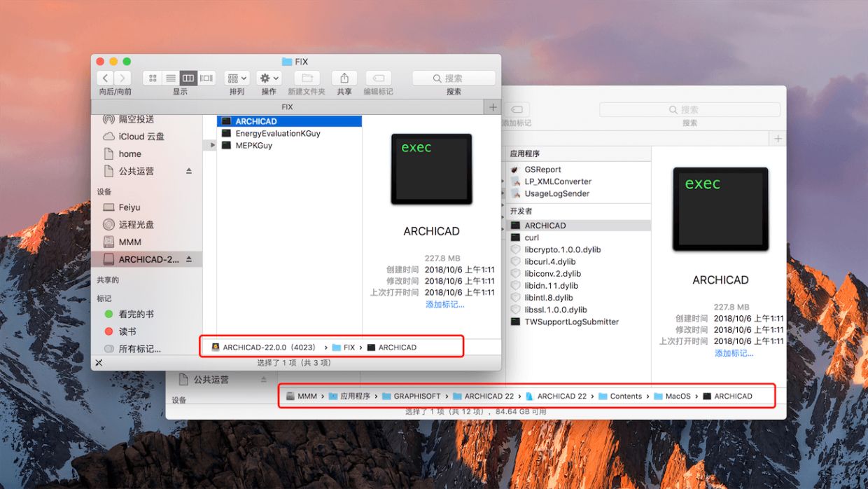Select the Feiyu device in sidebar

(129, 207)
